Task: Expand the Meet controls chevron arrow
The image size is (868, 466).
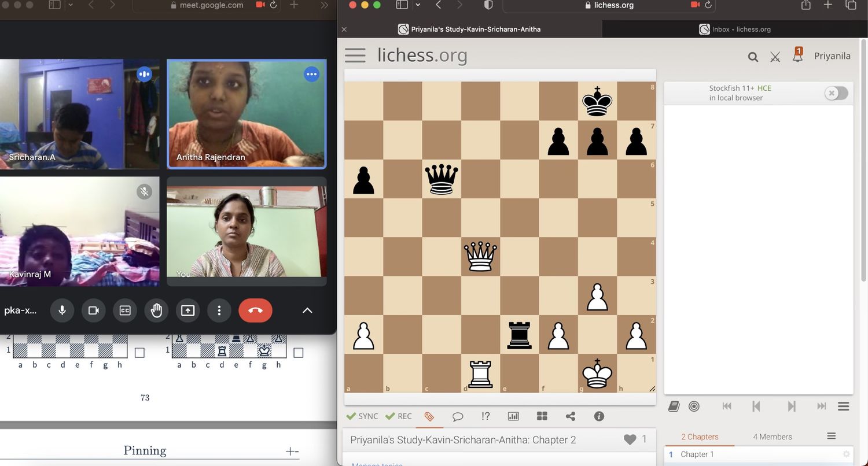Action: (307, 310)
